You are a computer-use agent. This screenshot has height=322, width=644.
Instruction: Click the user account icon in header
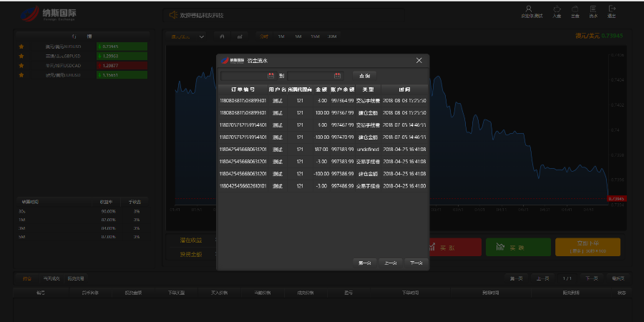[x=529, y=9]
